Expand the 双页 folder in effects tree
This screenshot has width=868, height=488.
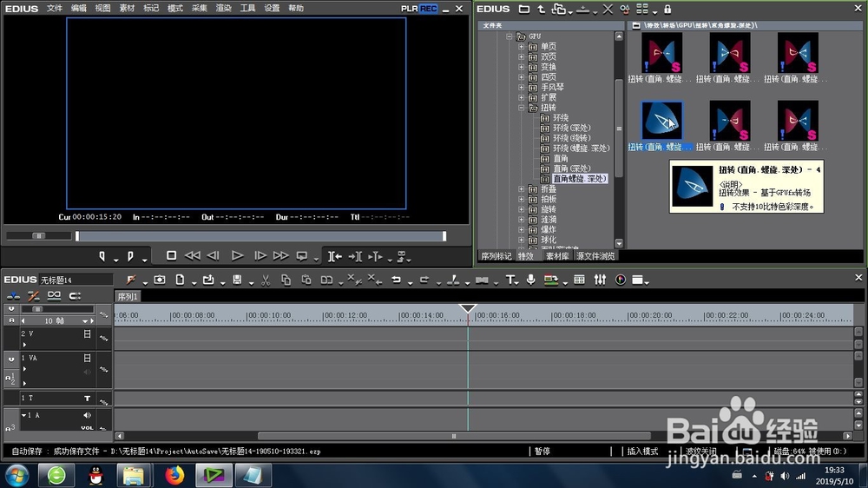tap(521, 56)
